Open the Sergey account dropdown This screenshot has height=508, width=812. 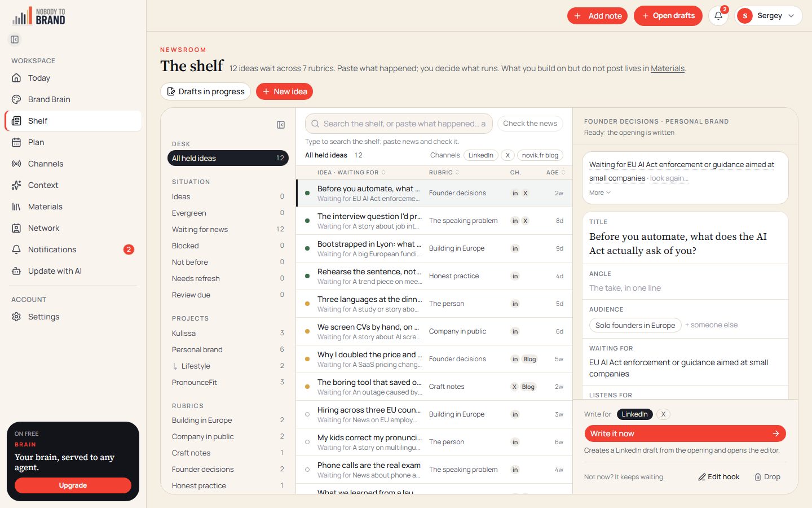768,16
